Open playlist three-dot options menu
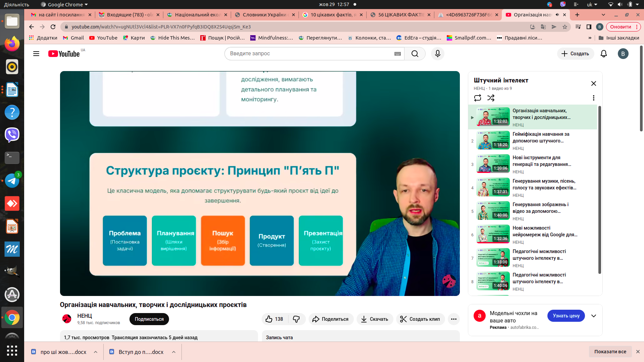 (593, 98)
